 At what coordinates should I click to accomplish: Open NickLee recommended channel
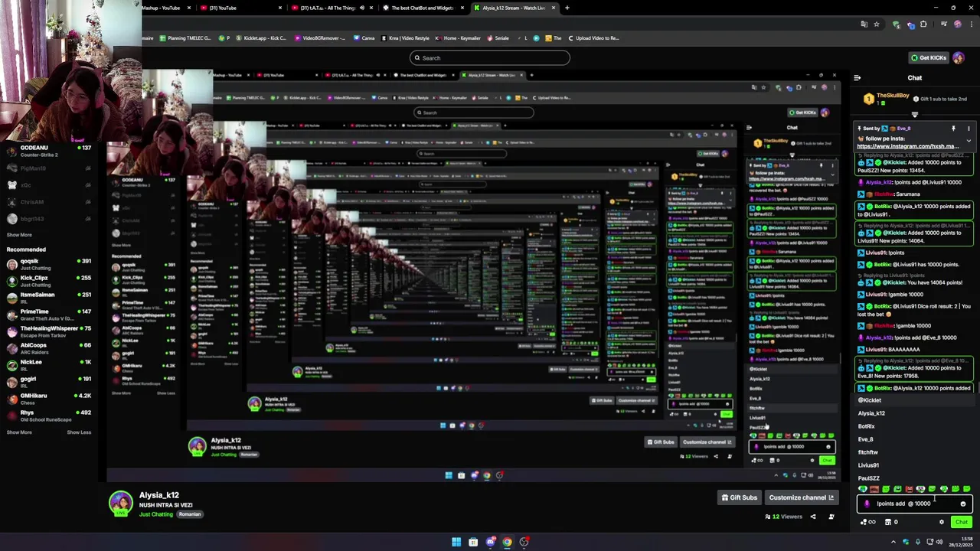pyautogui.click(x=50, y=366)
